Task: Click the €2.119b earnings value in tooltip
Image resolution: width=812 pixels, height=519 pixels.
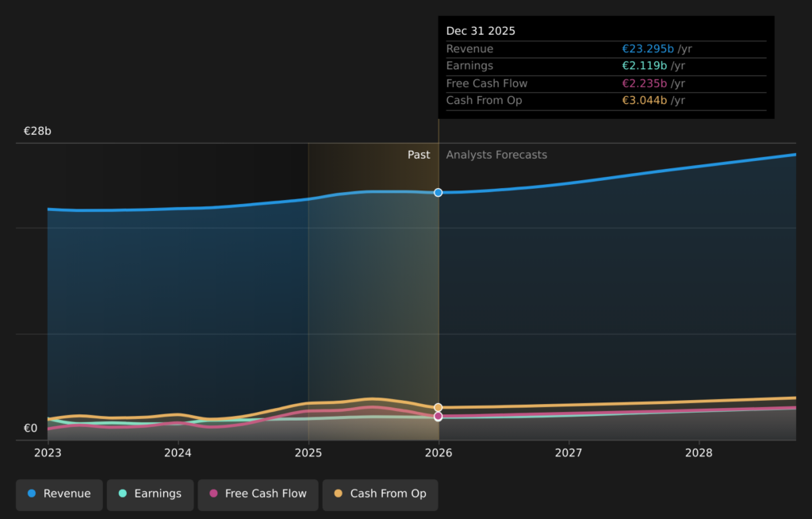Action: pyautogui.click(x=645, y=66)
